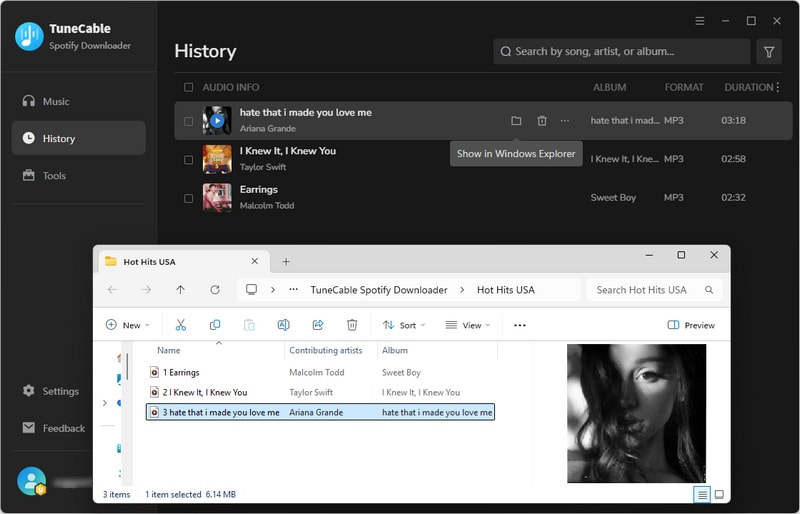Check the box for I Knew It, I Knew You
The height and width of the screenshot is (514, 800).
pyautogui.click(x=188, y=160)
